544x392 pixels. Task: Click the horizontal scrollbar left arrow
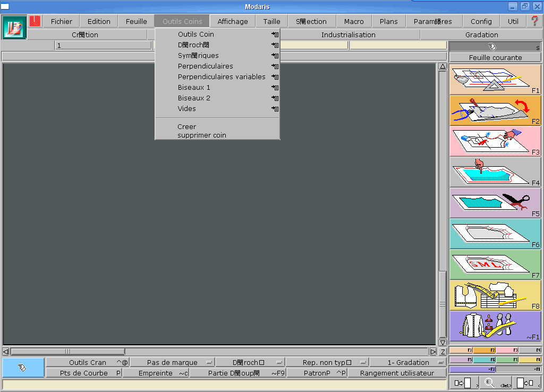[6, 352]
